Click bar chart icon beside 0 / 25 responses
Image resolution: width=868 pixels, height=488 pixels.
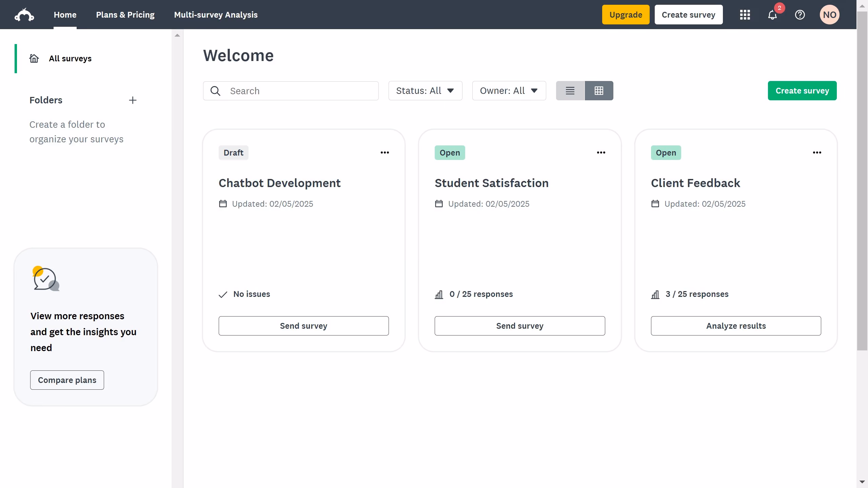coord(439,294)
